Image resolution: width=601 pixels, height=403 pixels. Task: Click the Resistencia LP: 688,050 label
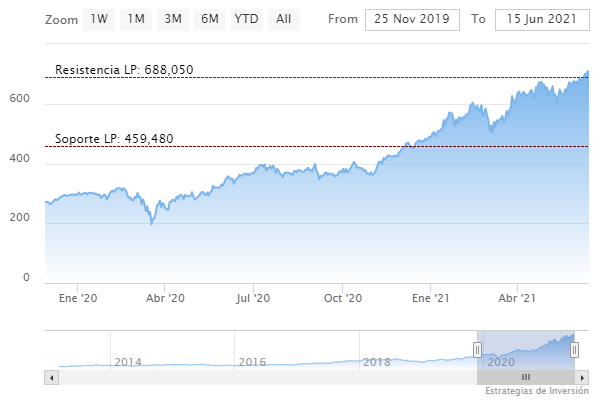(124, 70)
